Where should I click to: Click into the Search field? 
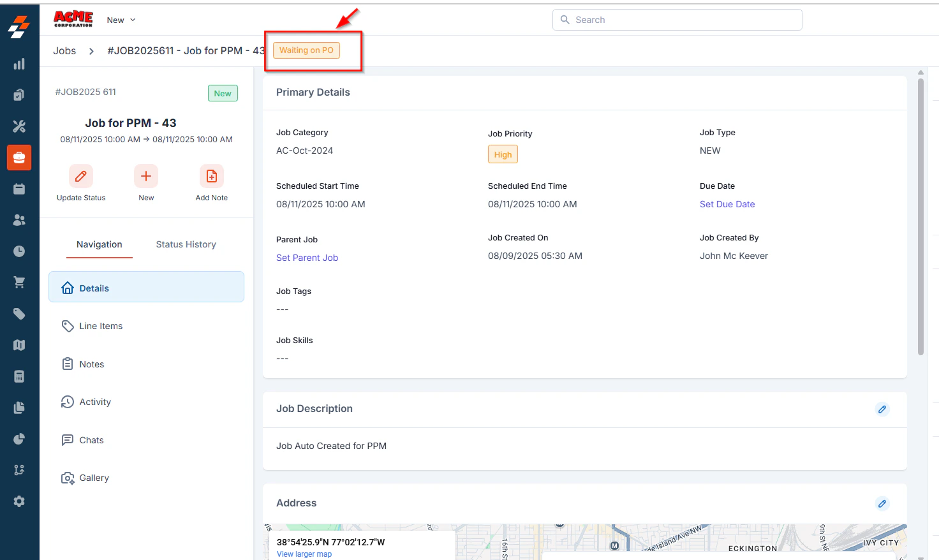677,20
